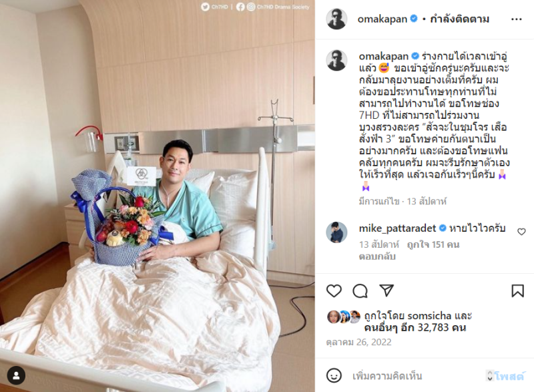The width and height of the screenshot is (534, 392).
Task: Reply to the comment via ตอบกลับ
Action: coord(377,256)
